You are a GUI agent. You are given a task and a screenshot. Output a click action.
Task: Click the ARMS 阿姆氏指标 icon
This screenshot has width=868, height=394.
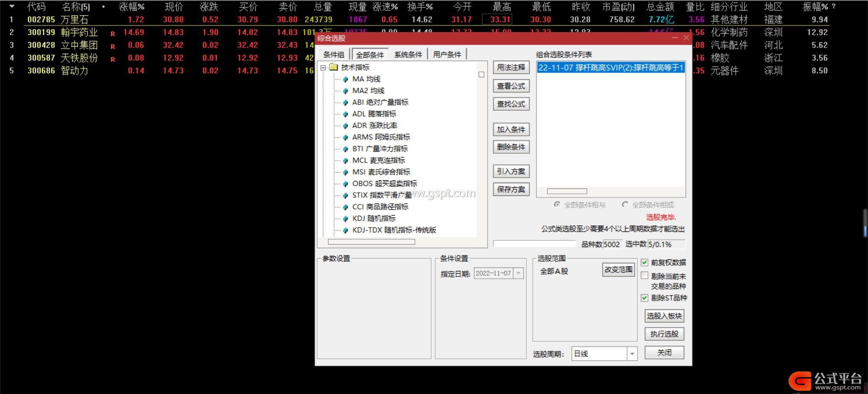pyautogui.click(x=345, y=137)
